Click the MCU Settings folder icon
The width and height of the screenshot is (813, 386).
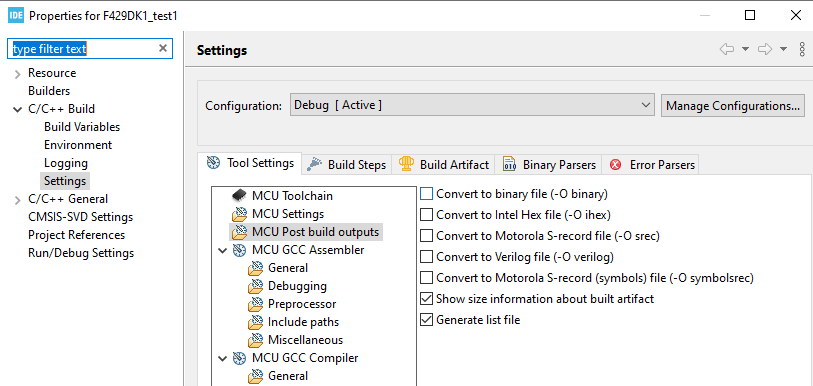[240, 214]
